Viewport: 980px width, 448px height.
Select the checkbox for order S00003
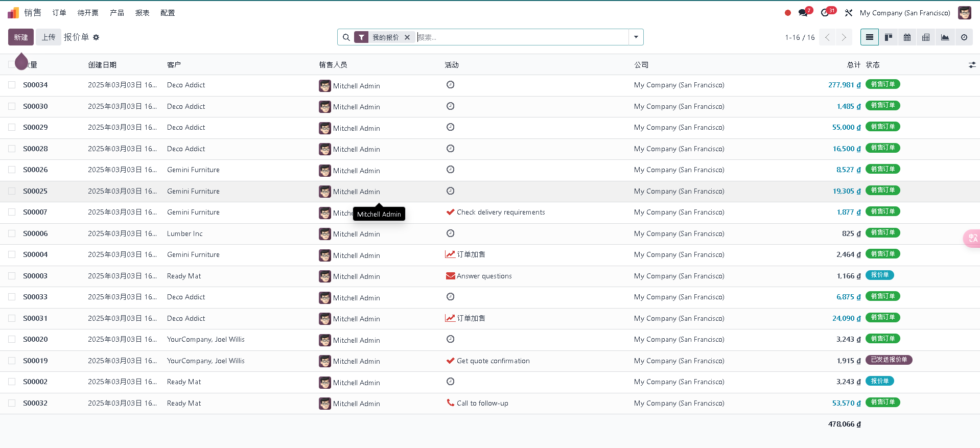[12, 276]
